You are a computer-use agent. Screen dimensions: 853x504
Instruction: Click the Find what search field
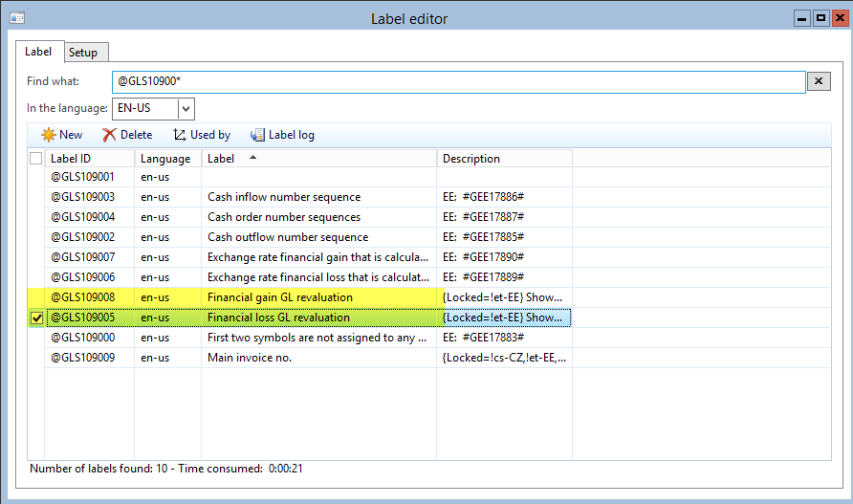457,81
